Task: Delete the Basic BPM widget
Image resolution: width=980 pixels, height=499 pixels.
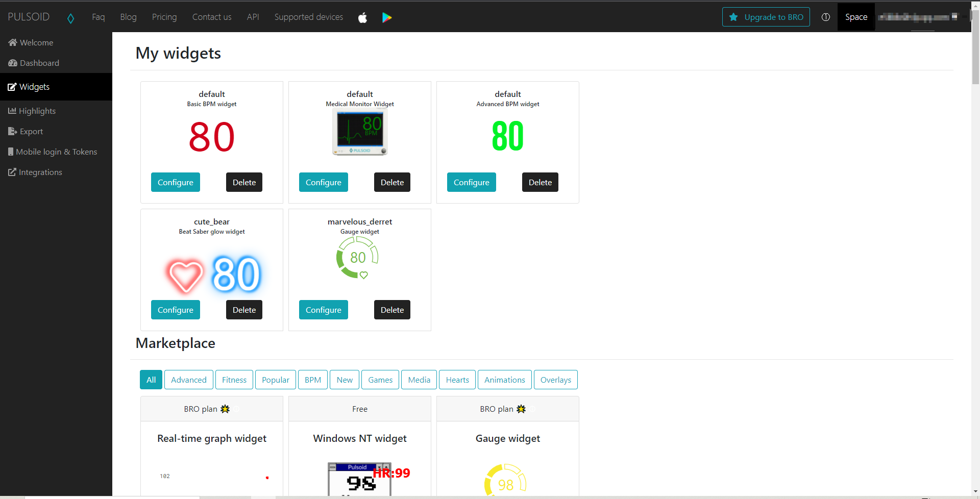Action: click(x=244, y=182)
